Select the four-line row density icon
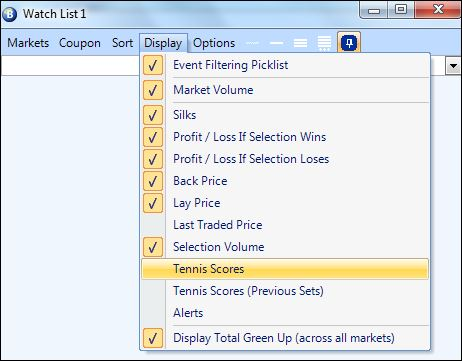The height and width of the screenshot is (361, 462). tap(324, 43)
